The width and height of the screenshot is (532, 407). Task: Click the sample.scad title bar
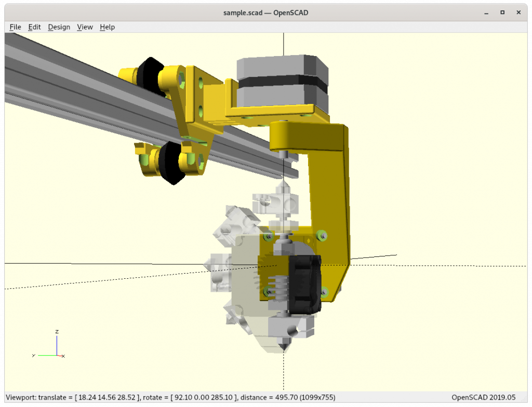coord(265,12)
